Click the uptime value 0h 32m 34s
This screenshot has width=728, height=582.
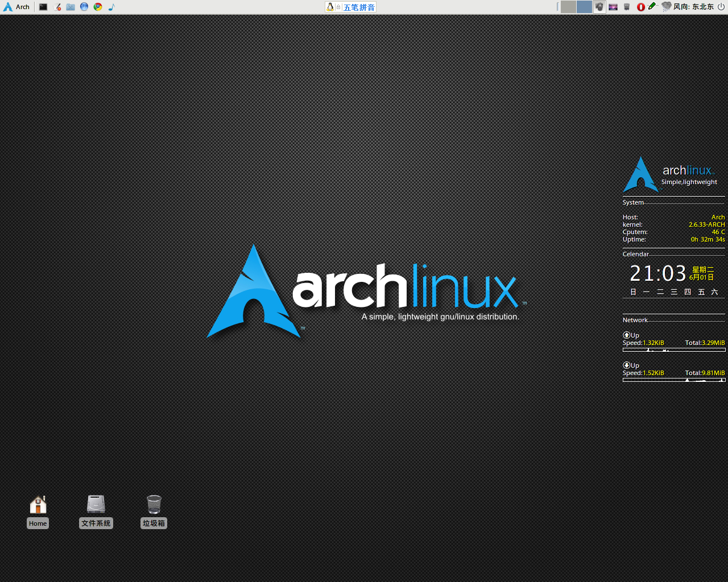tap(708, 239)
